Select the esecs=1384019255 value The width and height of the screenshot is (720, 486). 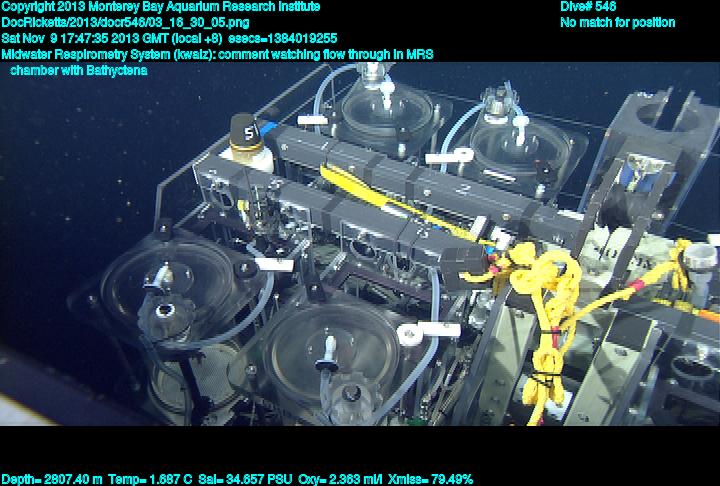(x=282, y=38)
